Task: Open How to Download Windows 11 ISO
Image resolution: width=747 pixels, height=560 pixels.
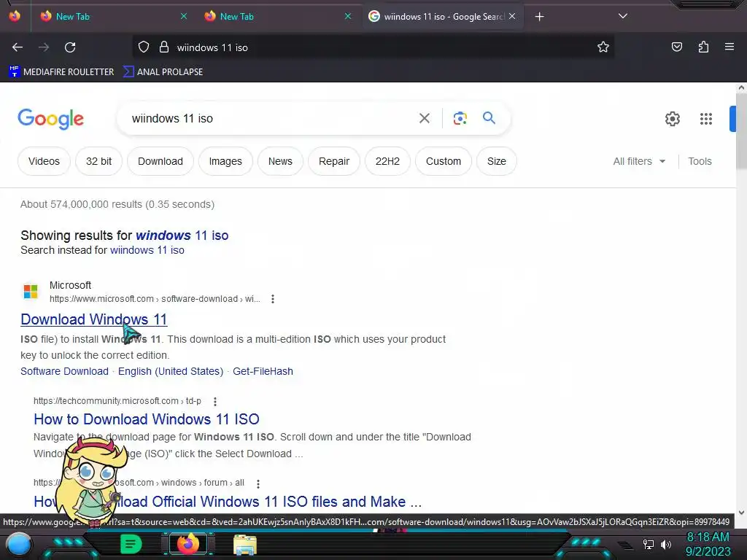Action: pyautogui.click(x=146, y=419)
